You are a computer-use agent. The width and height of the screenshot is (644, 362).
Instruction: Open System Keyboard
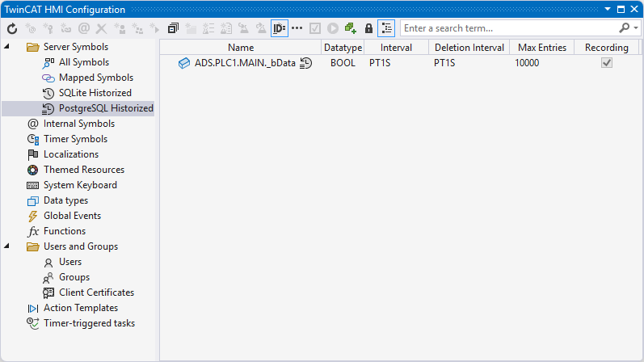pos(80,185)
